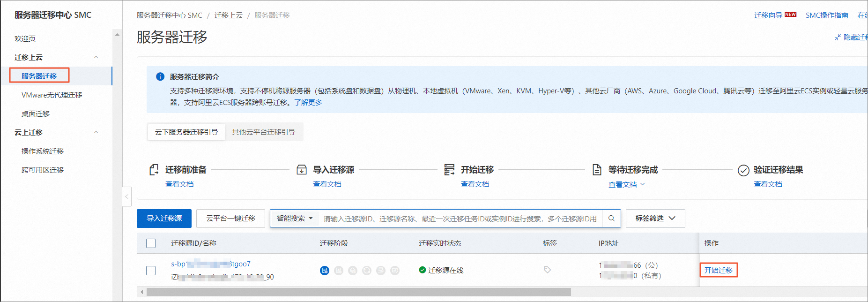Open the 迁移向导 link
The width and height of the screenshot is (868, 302).
768,15
